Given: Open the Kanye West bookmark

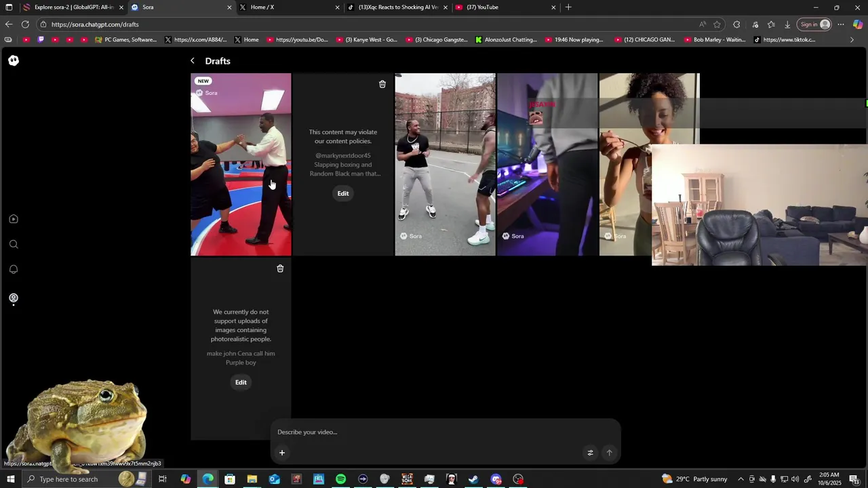Looking at the screenshot, I should coord(367,40).
